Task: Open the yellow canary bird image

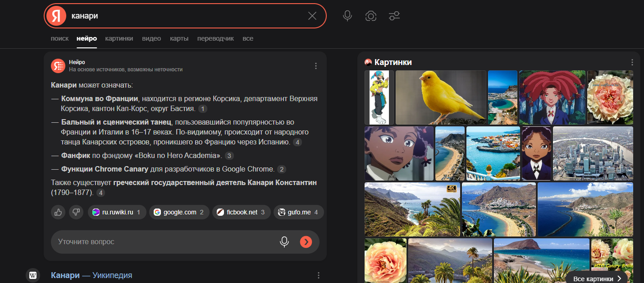Action: coord(441,97)
